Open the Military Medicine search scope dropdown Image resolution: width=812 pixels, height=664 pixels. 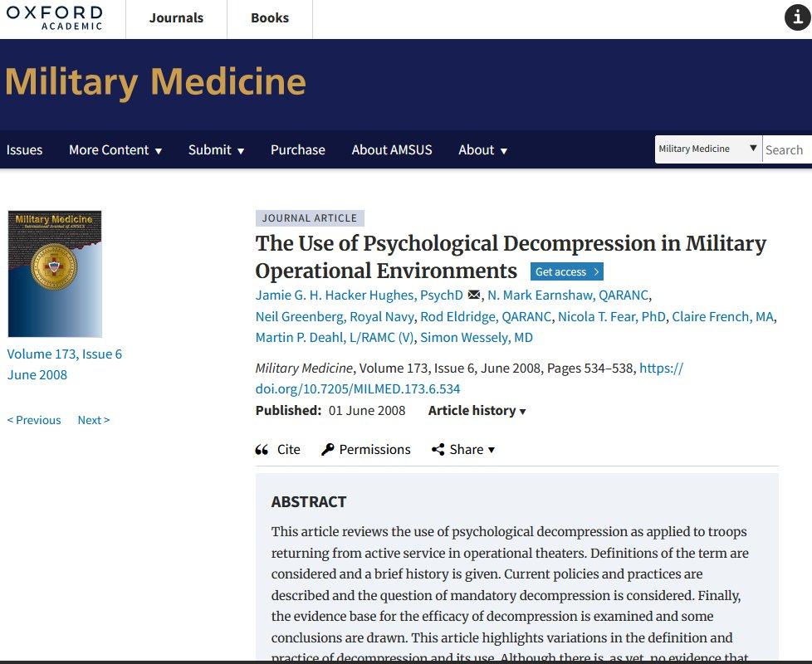point(708,149)
